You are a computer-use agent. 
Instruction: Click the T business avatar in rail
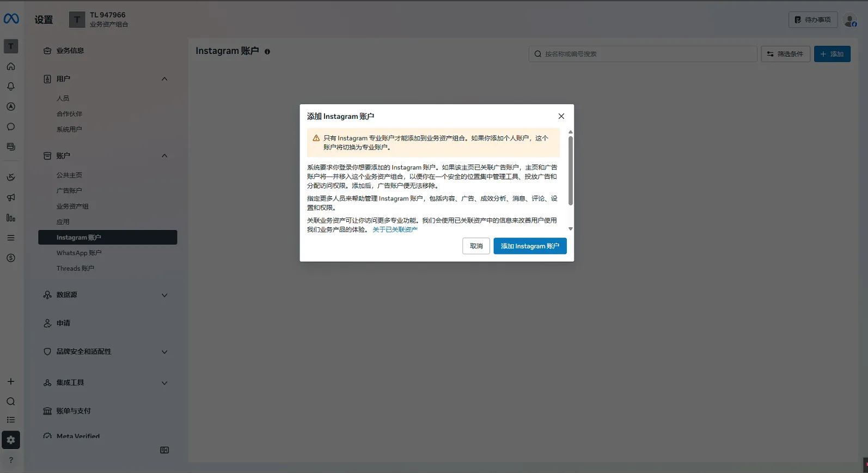coord(11,46)
